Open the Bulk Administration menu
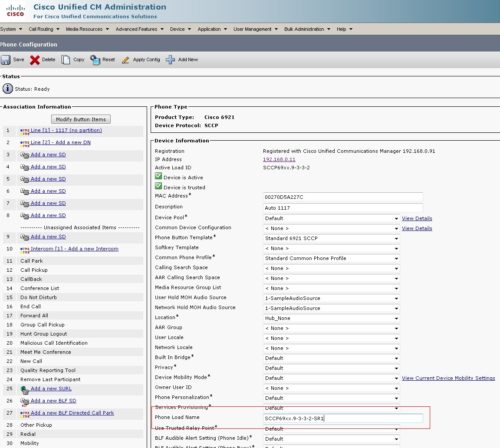This screenshot has width=500, height=448. (x=307, y=29)
